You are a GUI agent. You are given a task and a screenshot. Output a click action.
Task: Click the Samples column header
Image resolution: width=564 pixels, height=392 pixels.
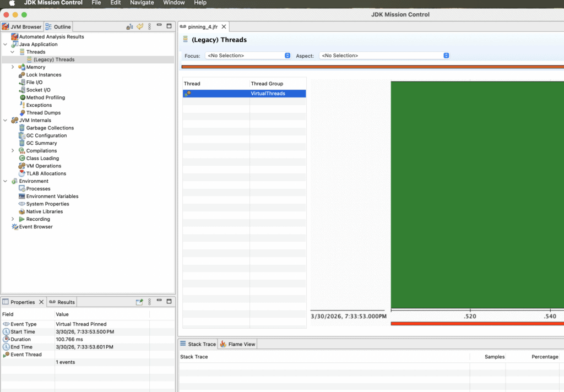[x=487, y=357]
